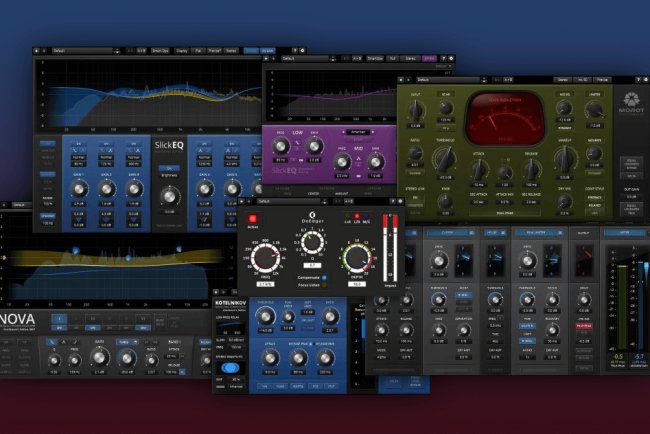Click Equal Loudness Bypass button in Molot
Image resolution: width=650 pixels, height=434 pixels.
coord(631,163)
